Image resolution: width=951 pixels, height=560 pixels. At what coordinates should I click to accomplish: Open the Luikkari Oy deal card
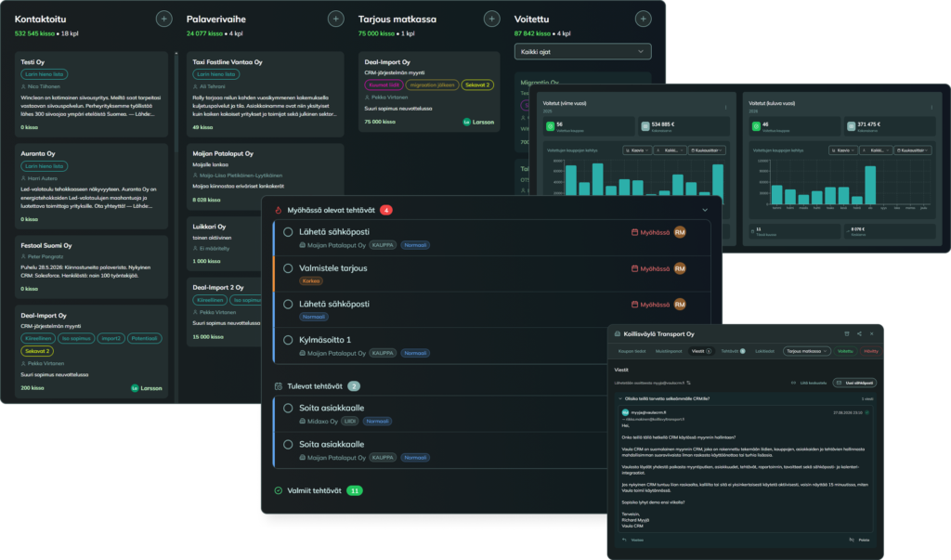(x=224, y=244)
